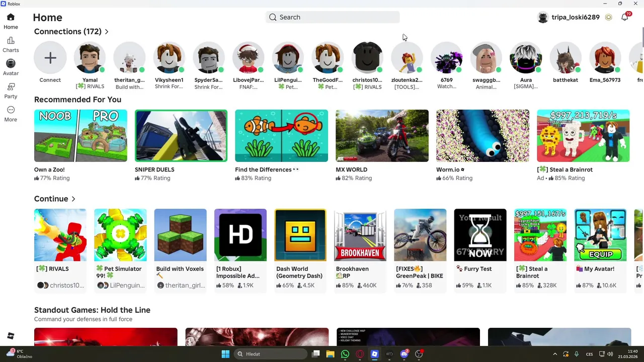Click the Own a Zoo! title
The height and width of the screenshot is (362, 644).
(49, 169)
